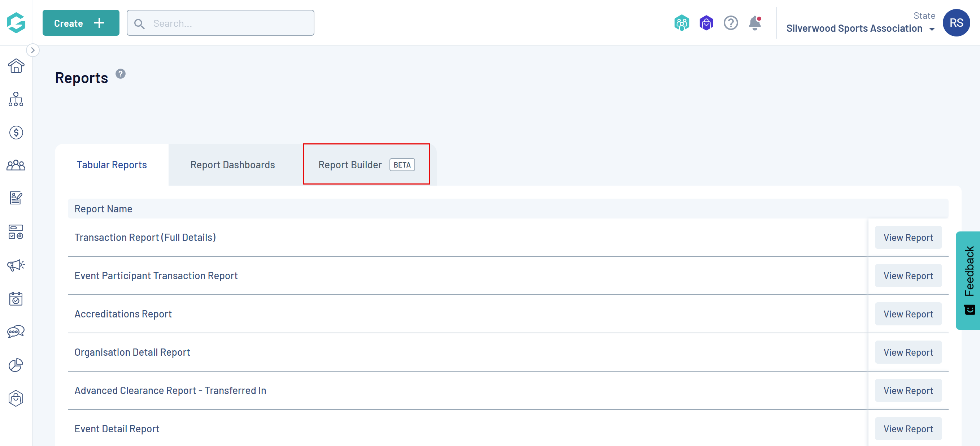View the Accreditations Report
980x446 pixels.
(908, 314)
